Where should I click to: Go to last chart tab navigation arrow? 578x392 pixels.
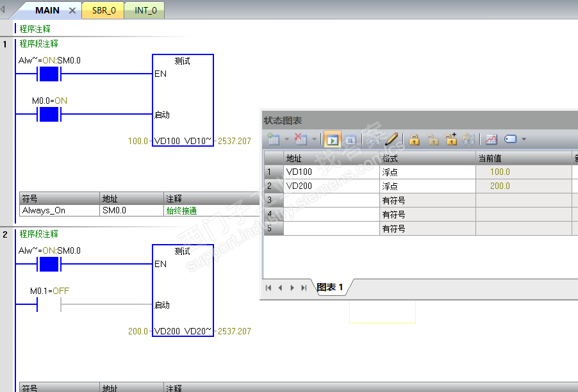[304, 288]
